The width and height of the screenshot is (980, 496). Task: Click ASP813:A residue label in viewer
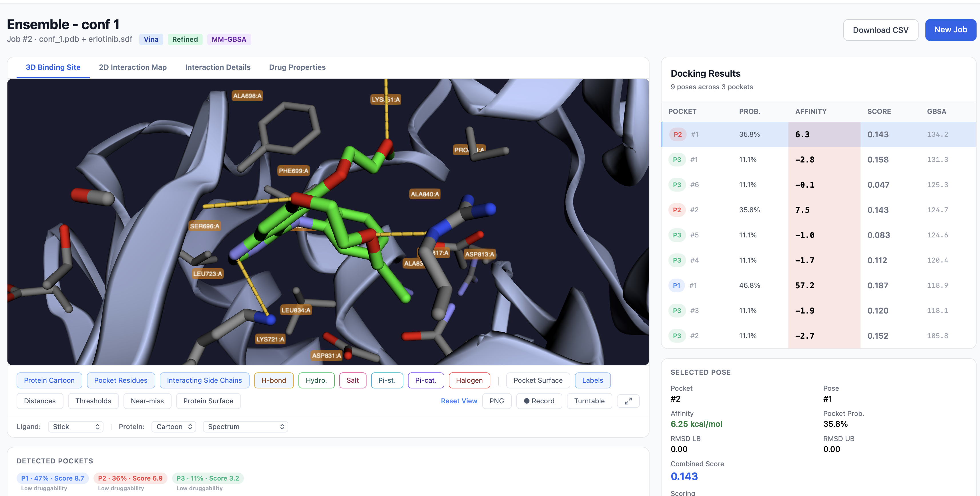pos(479,254)
